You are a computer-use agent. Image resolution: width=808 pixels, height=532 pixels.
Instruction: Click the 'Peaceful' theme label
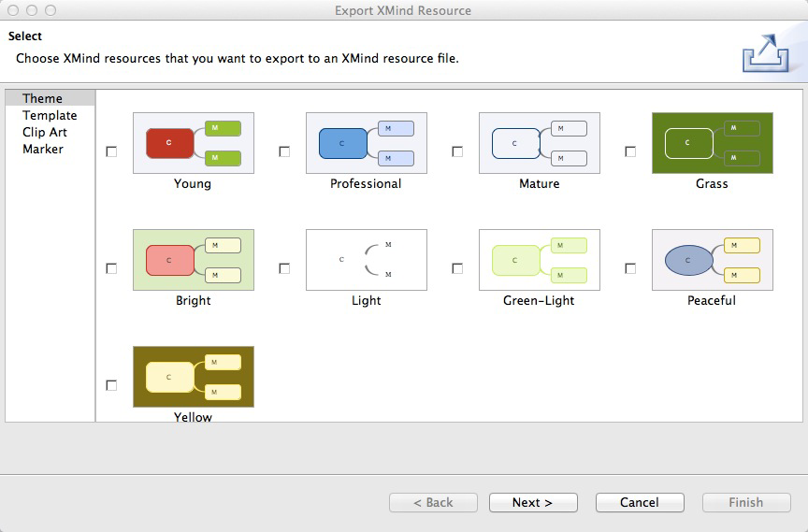pyautogui.click(x=712, y=301)
